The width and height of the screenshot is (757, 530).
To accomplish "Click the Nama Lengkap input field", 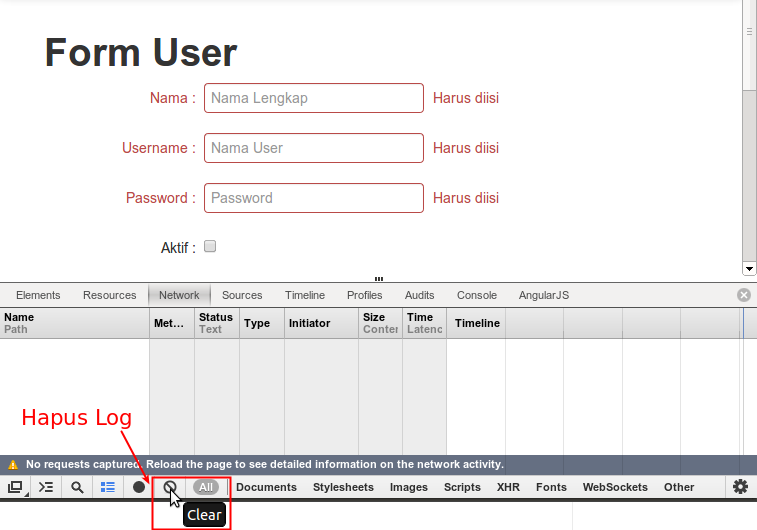I will point(314,98).
